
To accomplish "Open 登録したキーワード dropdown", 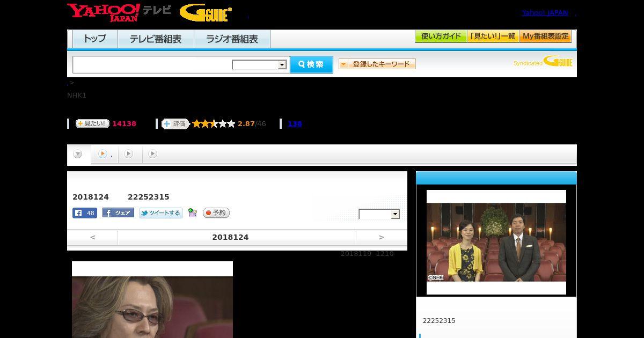I will tap(377, 64).
